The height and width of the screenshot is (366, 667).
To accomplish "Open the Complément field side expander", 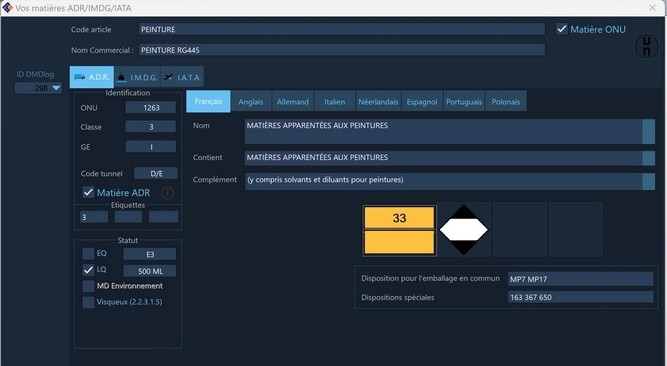I will point(648,181).
